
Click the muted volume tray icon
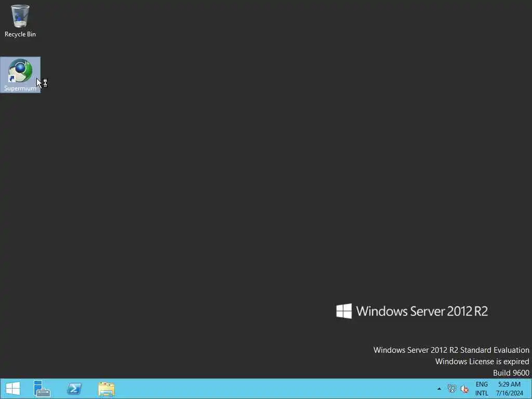click(x=464, y=389)
